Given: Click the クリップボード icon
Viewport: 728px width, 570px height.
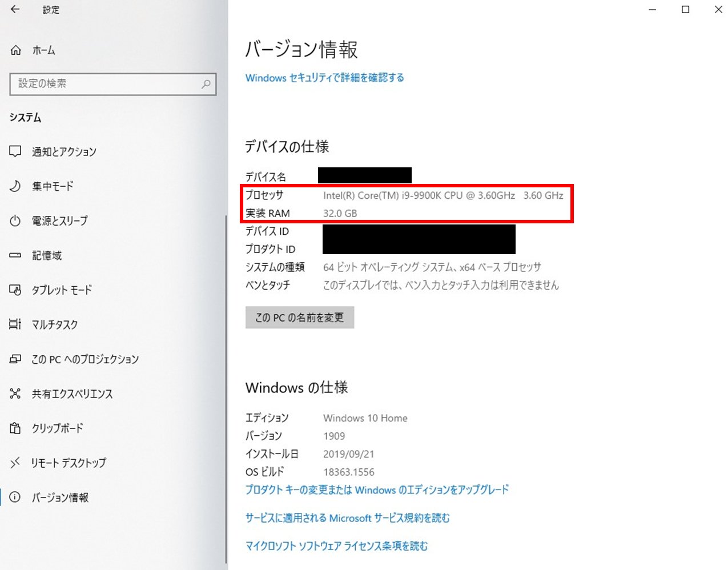Looking at the screenshot, I should click(x=15, y=428).
